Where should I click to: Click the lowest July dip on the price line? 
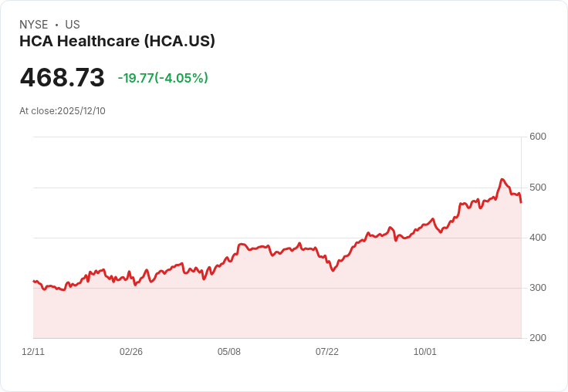(333, 270)
